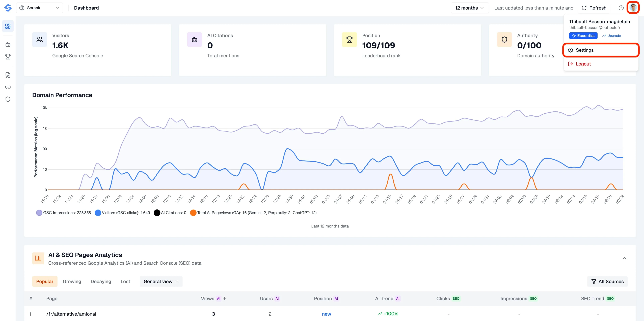Expand the General view dropdown
This screenshot has height=321, width=644.
[161, 281]
